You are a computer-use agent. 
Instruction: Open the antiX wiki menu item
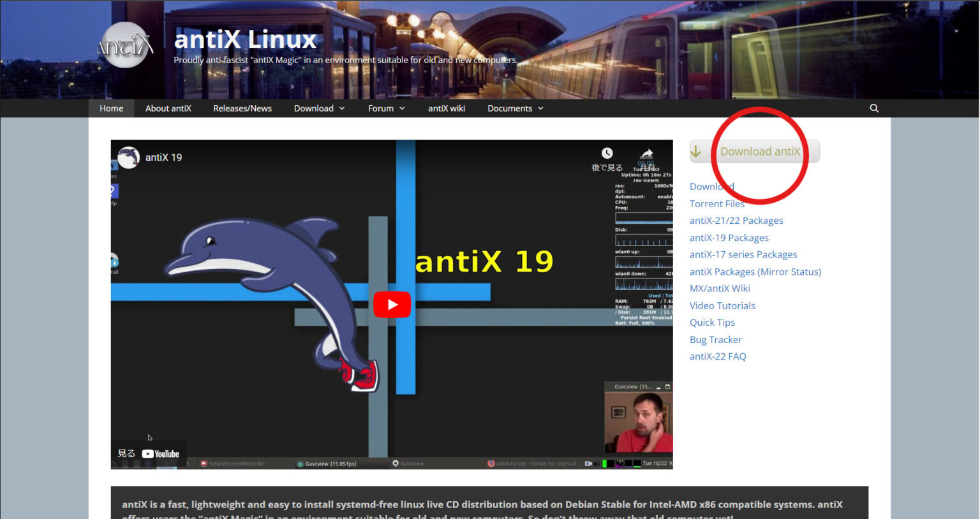[x=447, y=108]
